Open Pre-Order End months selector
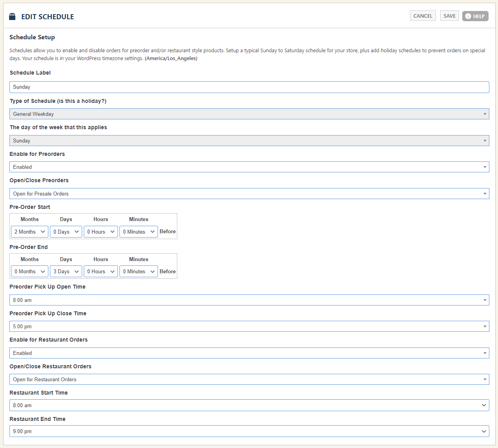 (x=29, y=271)
